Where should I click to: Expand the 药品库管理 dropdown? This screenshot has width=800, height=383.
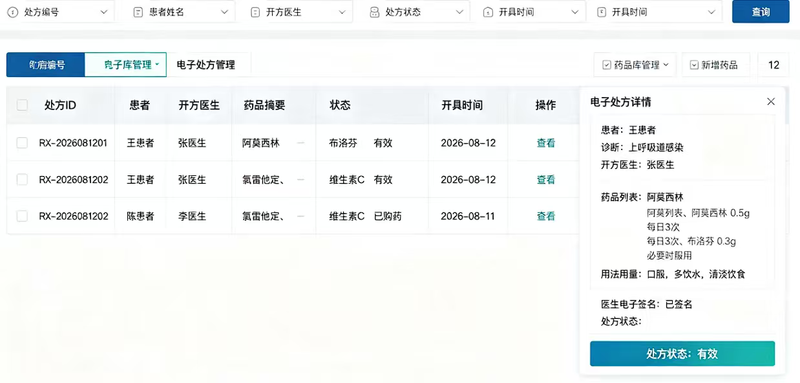pos(666,65)
